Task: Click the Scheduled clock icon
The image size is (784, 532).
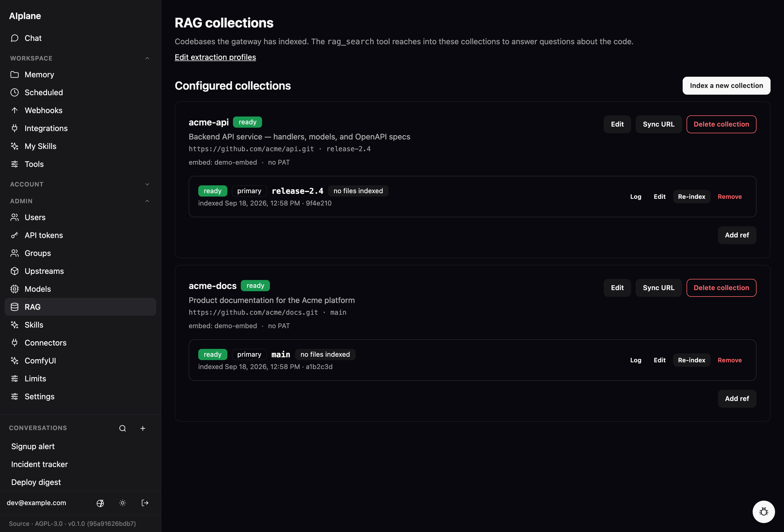Action: [15, 92]
